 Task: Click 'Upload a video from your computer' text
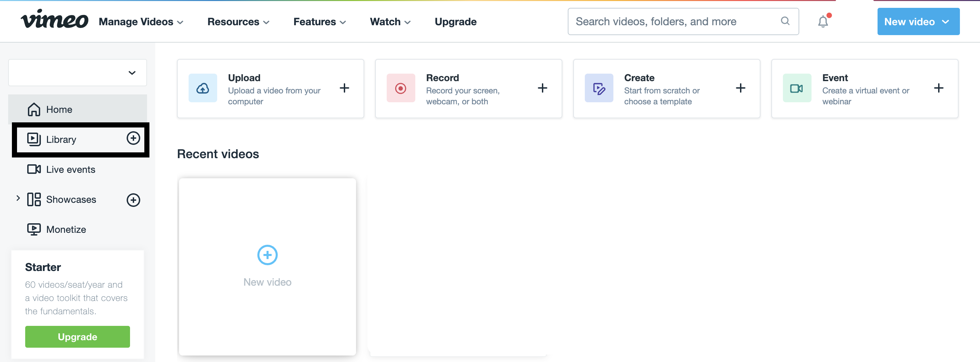274,96
